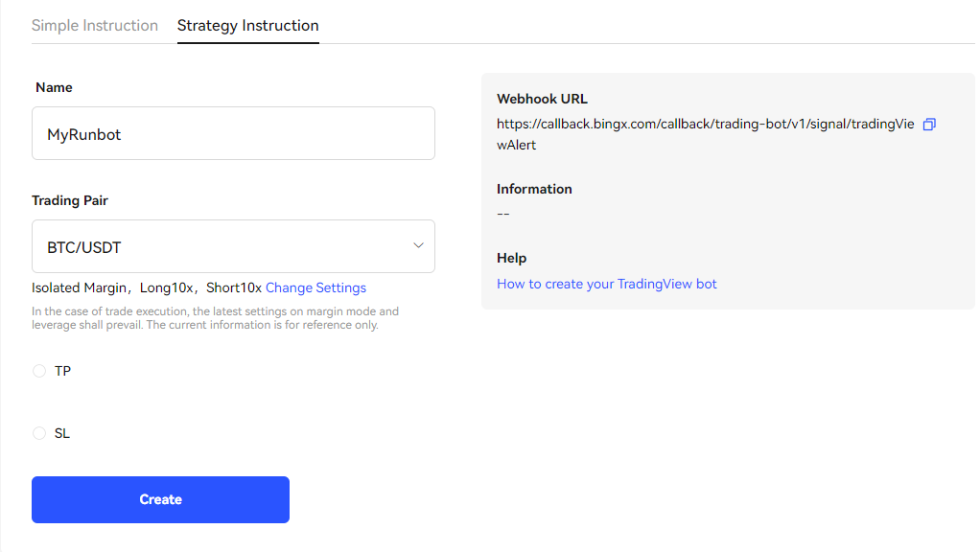Viewport: 980px width, 552px height.
Task: Click the chevron arrow in the Trading Pair box
Action: pyautogui.click(x=418, y=246)
